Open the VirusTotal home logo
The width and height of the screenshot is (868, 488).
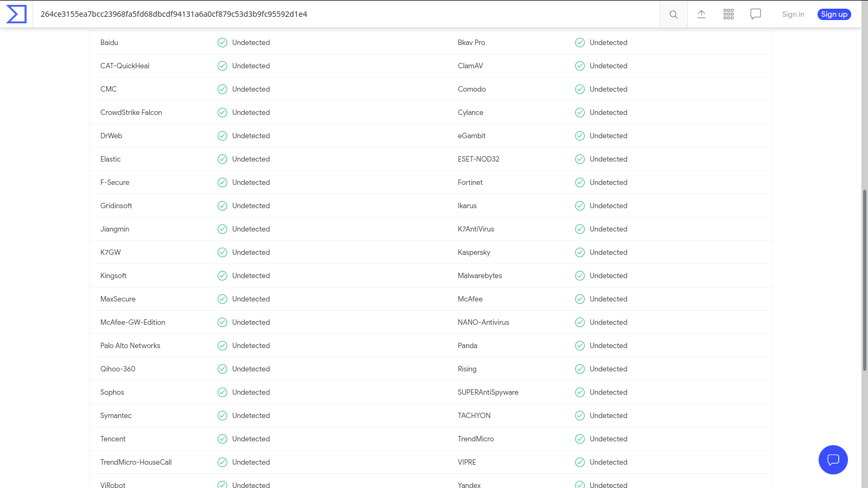(x=16, y=14)
